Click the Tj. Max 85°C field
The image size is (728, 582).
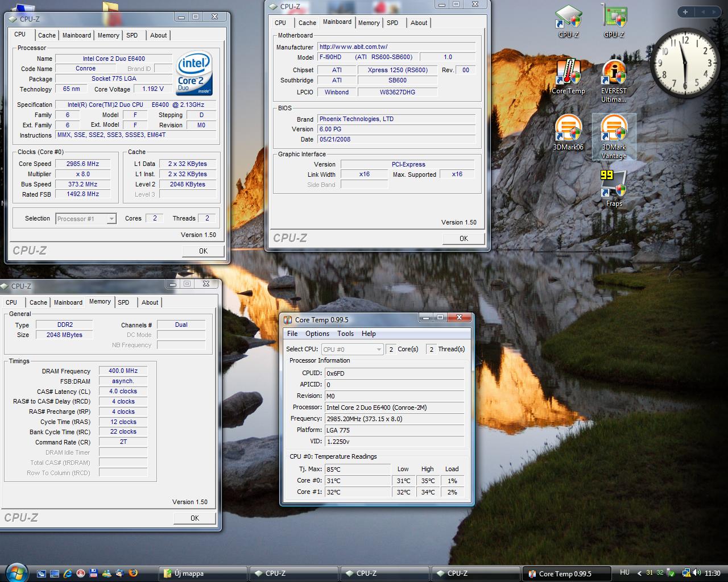coord(357,469)
